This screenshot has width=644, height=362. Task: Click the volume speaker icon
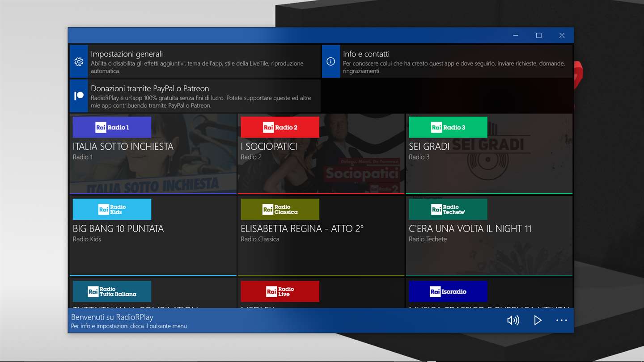click(513, 320)
